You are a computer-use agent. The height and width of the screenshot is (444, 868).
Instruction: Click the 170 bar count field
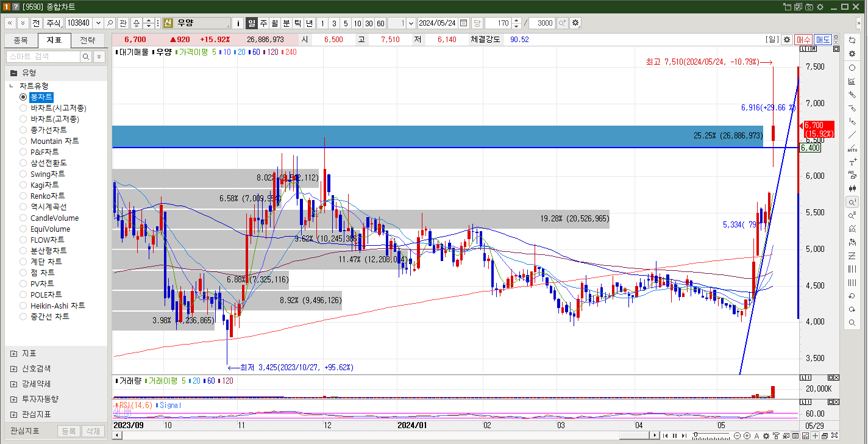pos(498,23)
